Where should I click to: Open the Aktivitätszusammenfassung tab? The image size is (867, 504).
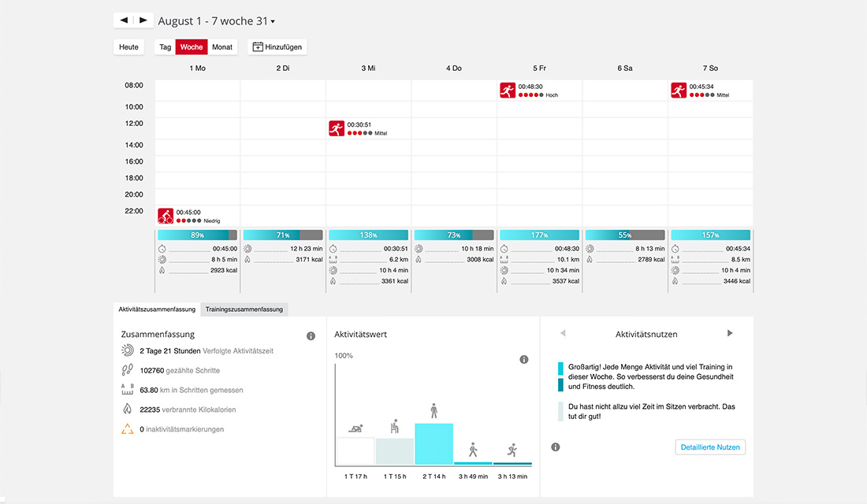(157, 309)
